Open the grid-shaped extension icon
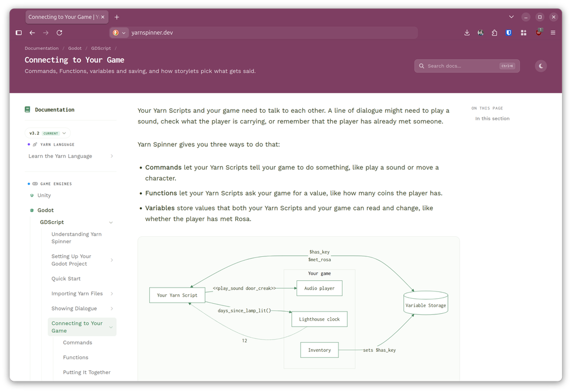This screenshot has width=572, height=392. point(523,33)
